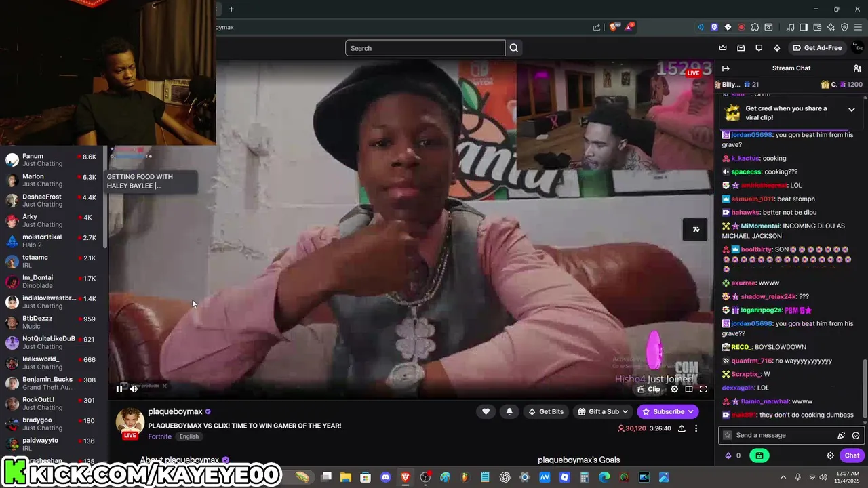Collapse the viral clip cred banner
Viewport: 868px width, 488px height.
click(852, 110)
